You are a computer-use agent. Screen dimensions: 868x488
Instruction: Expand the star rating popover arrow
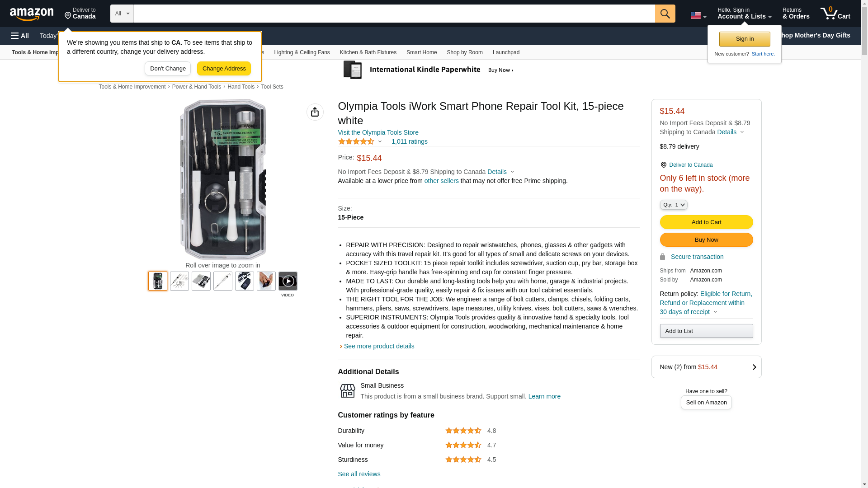click(380, 142)
